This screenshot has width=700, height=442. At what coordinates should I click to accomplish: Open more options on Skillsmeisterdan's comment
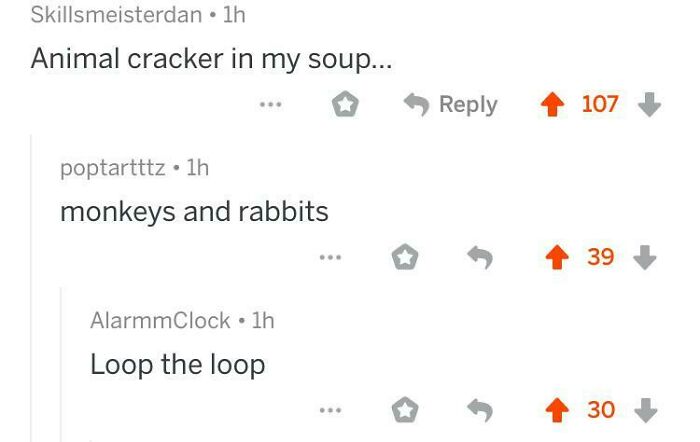(271, 104)
